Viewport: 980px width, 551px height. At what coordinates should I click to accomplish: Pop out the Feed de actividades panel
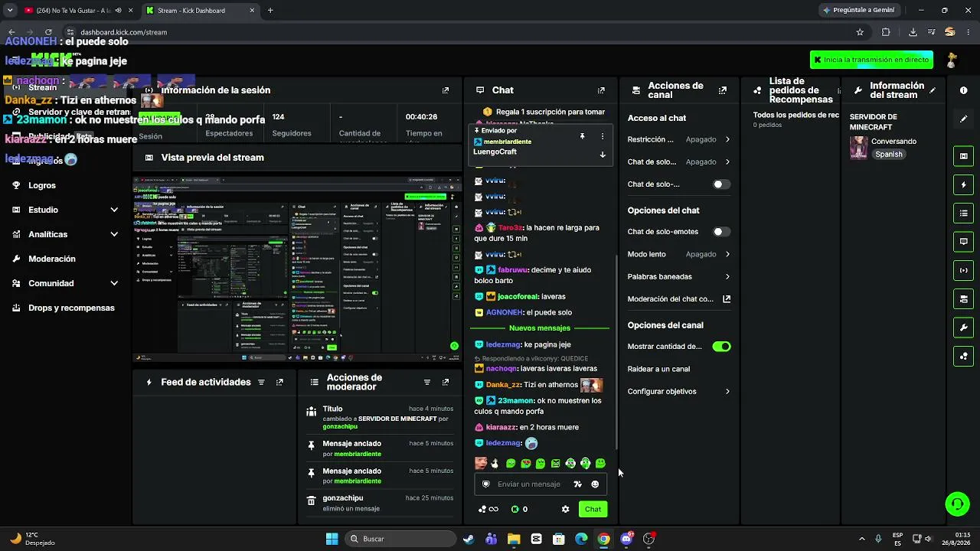[x=279, y=382]
